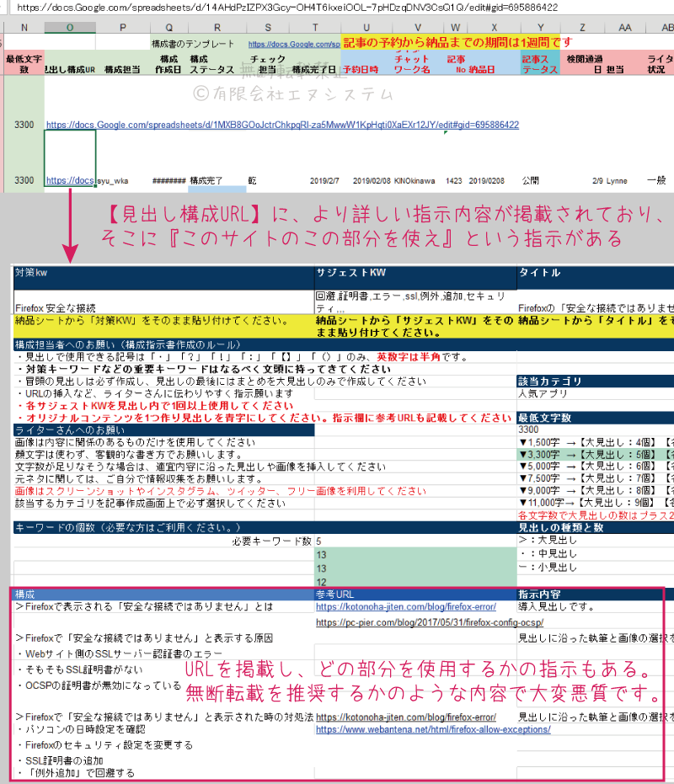
Task: Click the ▼1,500字 row
Action: pyautogui.click(x=596, y=442)
